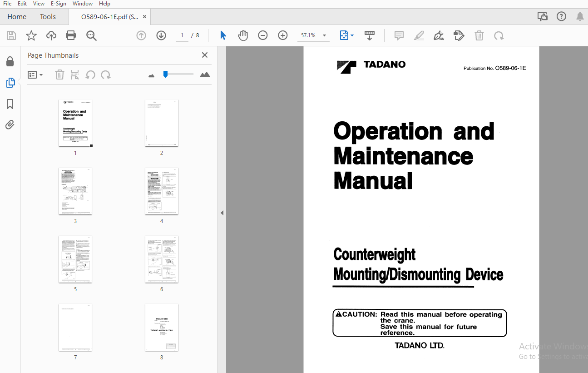Rotate pages clockwise in thumbnails panel
Viewport: 588px width, 373px height.
106,75
